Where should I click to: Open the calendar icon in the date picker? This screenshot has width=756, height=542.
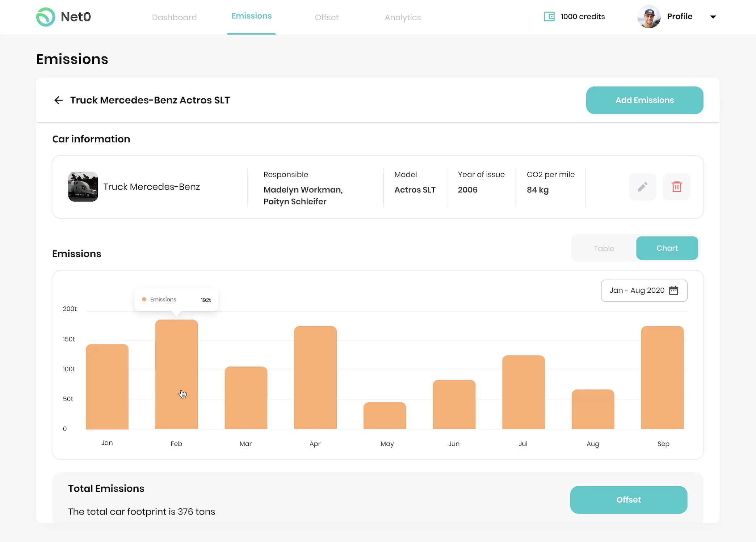pos(673,291)
